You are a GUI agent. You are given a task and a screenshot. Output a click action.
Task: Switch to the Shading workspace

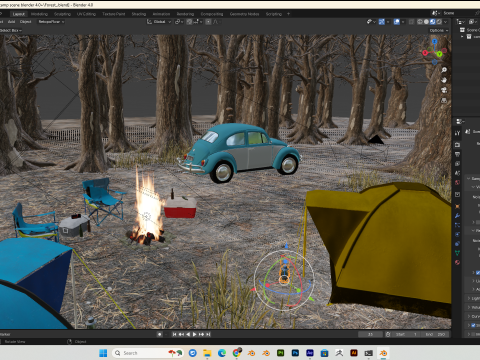coord(139,14)
